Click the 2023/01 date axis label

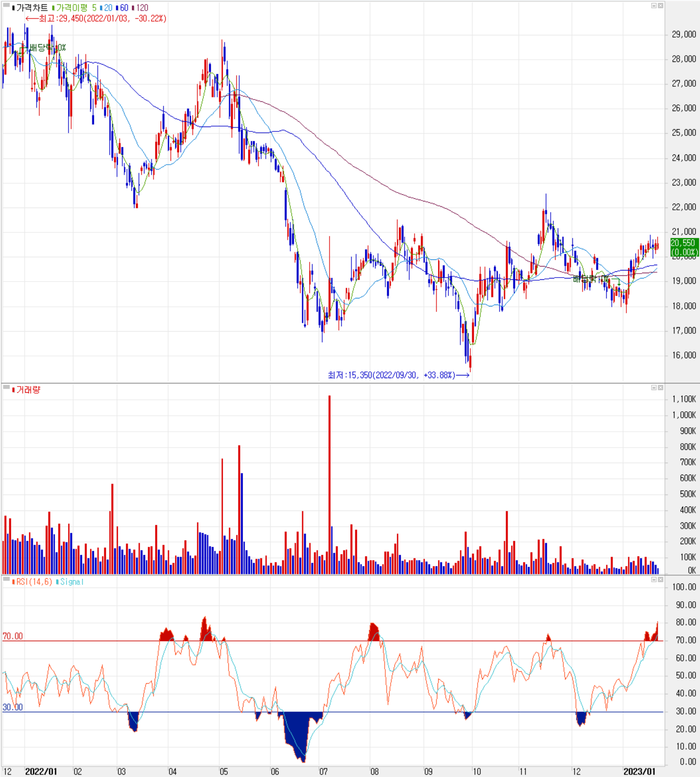639,772
